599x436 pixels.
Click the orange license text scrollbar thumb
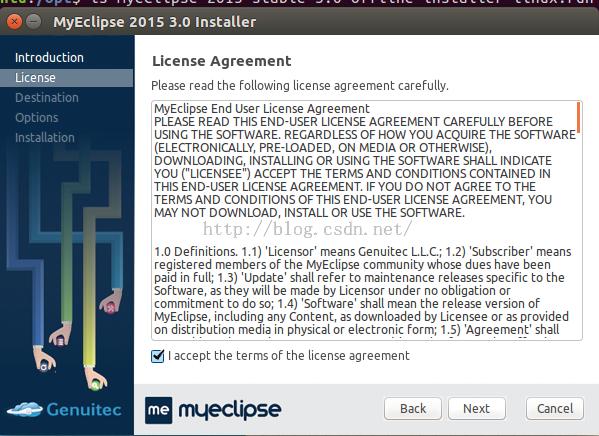[578, 117]
